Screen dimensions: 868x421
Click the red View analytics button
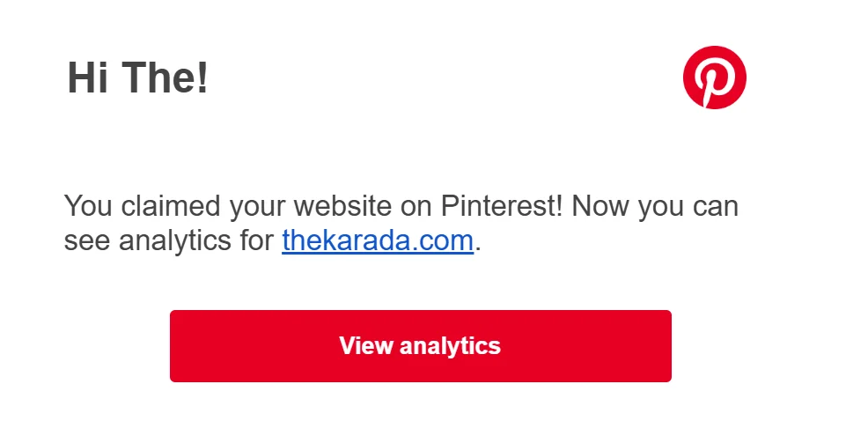pyautogui.click(x=420, y=345)
